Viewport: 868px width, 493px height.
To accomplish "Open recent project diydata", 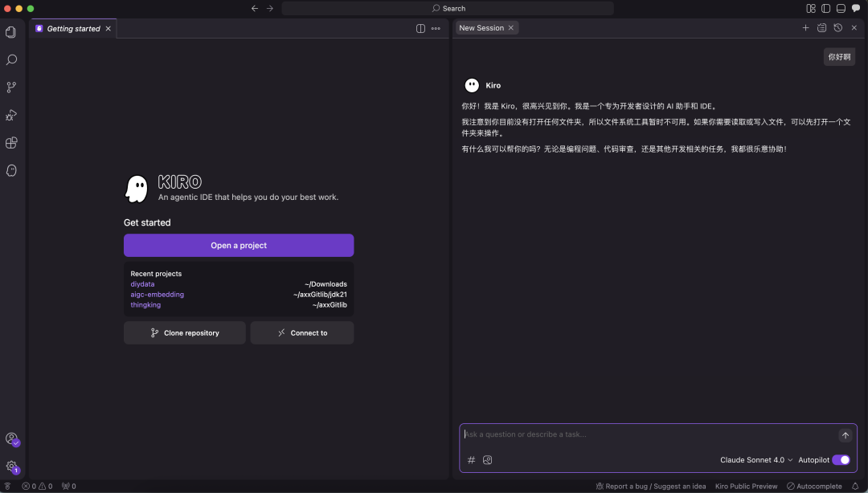I will coord(142,284).
